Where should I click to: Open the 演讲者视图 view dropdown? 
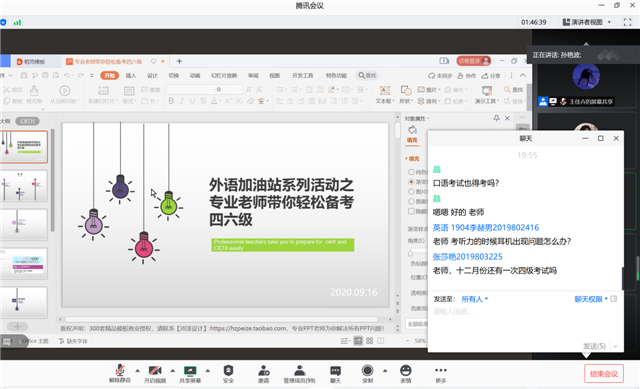click(x=587, y=22)
